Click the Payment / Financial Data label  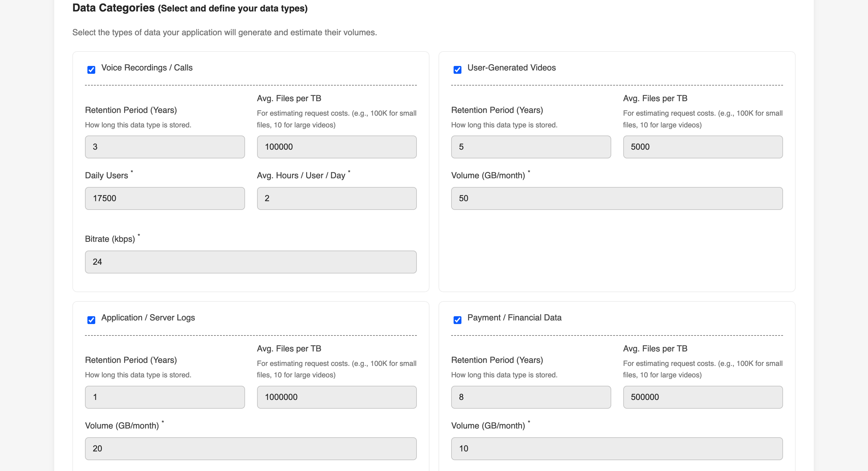[514, 317]
